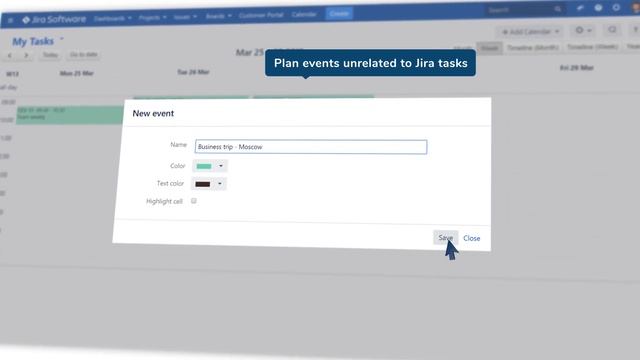Open the green Monday calendar event
Screen dimensions: 640x360
pyautogui.click(x=70, y=115)
